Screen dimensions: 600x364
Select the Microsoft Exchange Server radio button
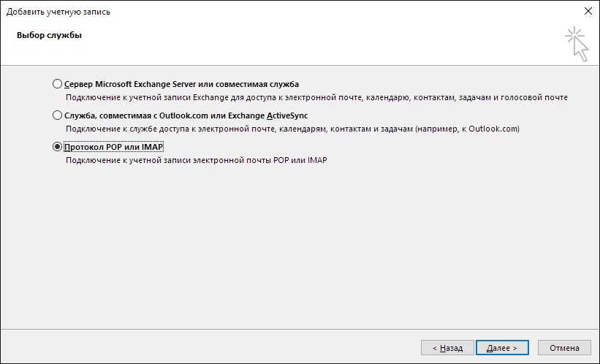pyautogui.click(x=58, y=84)
